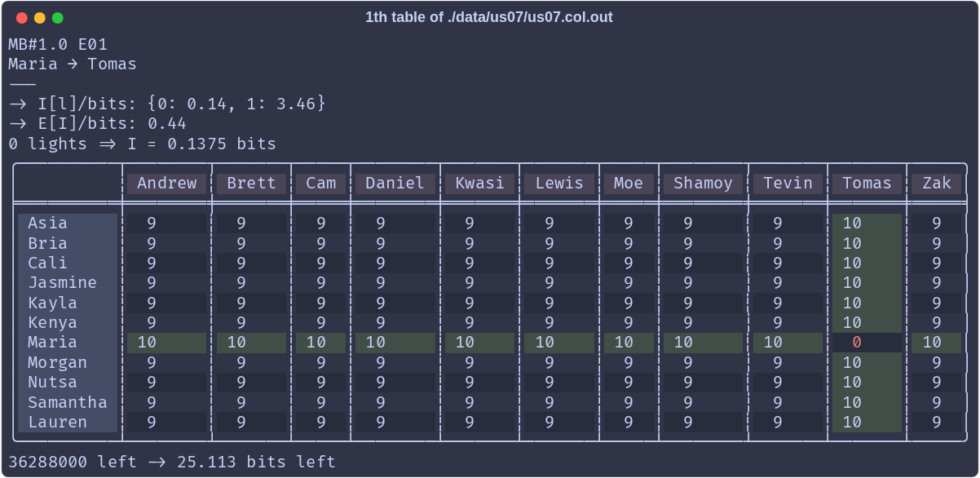
Task: Click the Samantha row label
Action: [68, 402]
